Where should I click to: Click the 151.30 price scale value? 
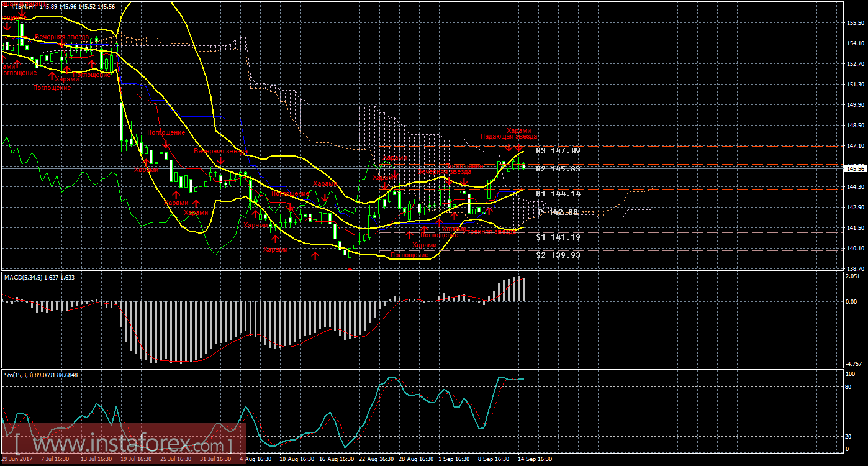(x=855, y=85)
